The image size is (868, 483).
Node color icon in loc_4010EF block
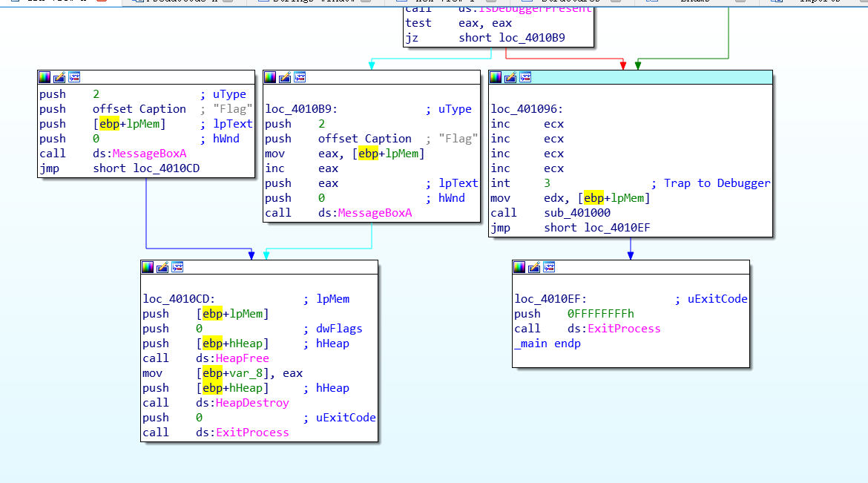pos(519,268)
